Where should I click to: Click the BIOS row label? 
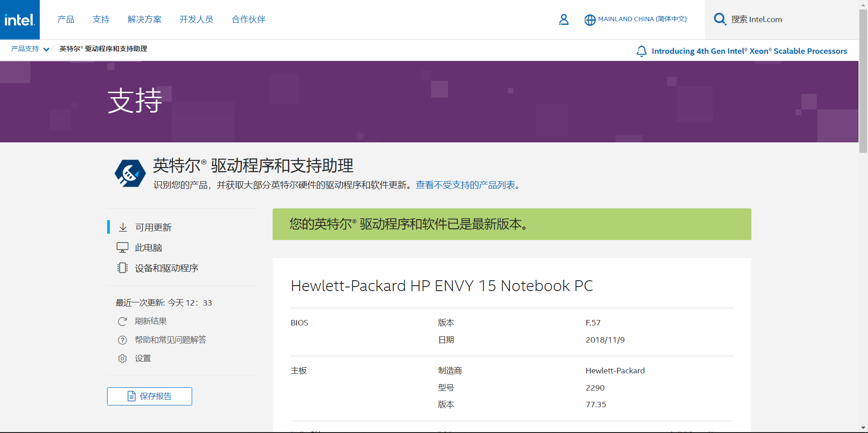(299, 323)
